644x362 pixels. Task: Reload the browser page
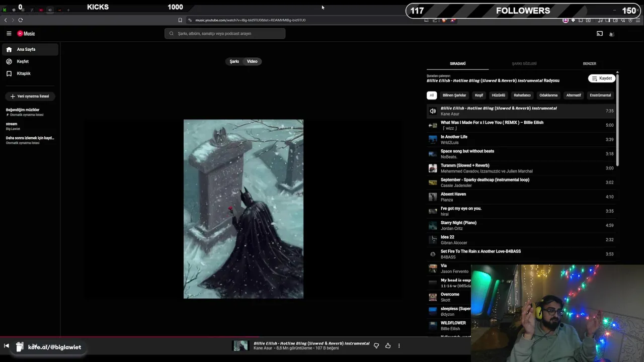point(21,20)
